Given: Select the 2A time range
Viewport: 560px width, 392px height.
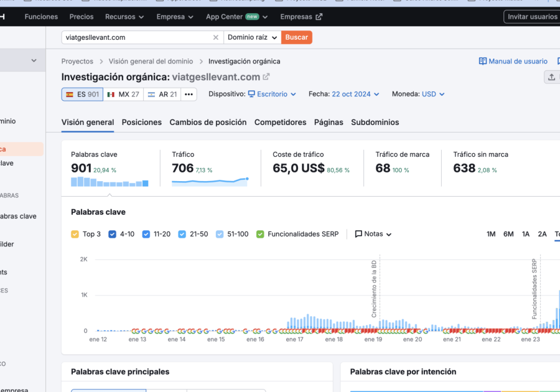Looking at the screenshot, I should 542,234.
